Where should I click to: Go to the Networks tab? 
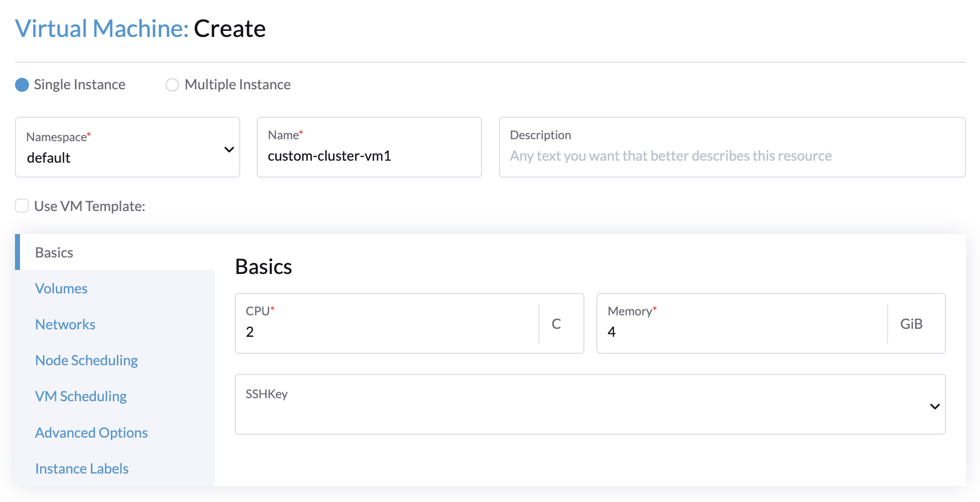[65, 324]
